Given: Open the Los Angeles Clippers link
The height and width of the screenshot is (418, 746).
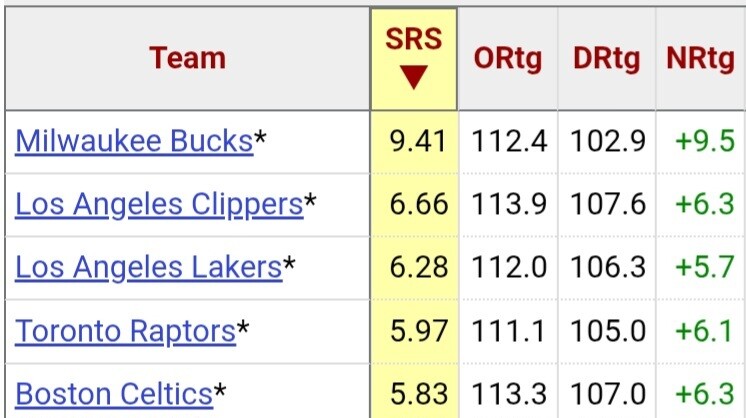Looking at the screenshot, I should [x=159, y=204].
